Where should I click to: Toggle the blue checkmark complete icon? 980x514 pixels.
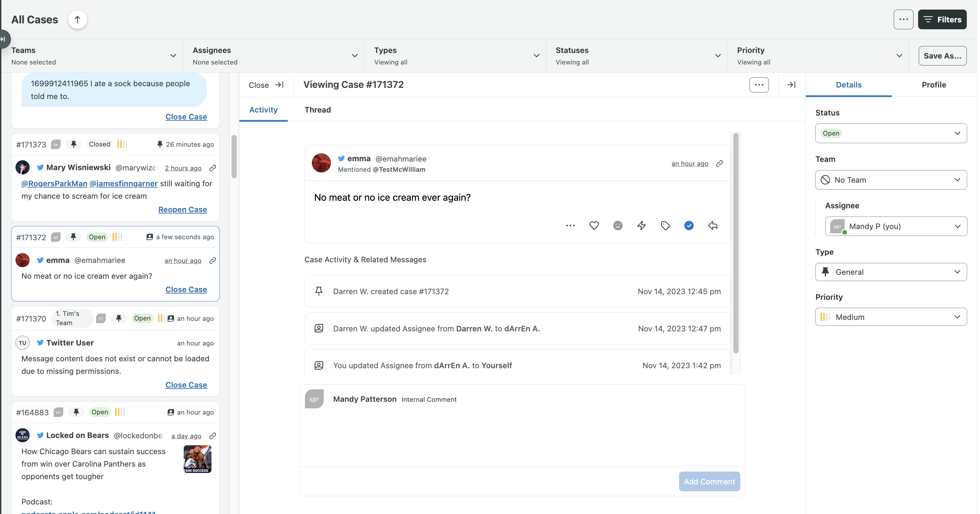pyautogui.click(x=689, y=225)
